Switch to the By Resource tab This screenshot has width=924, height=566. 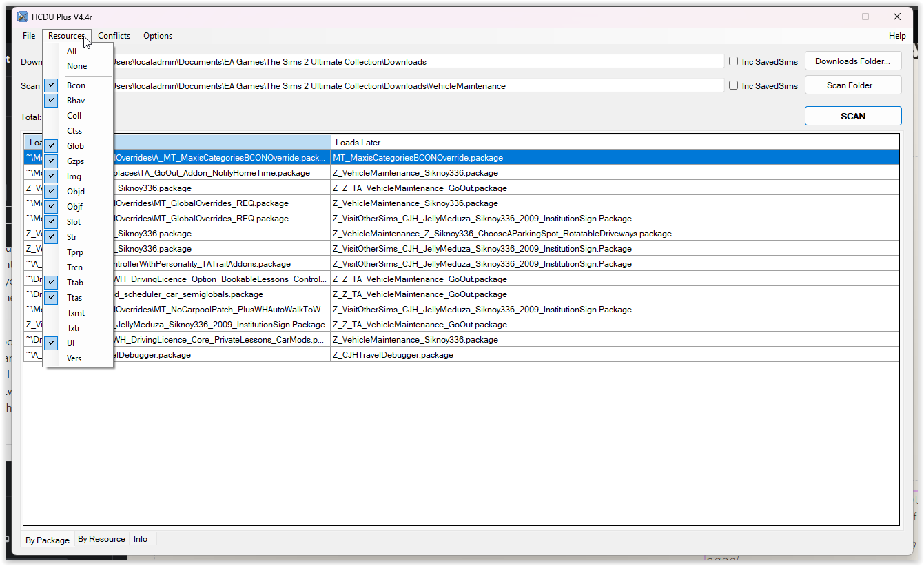[x=101, y=540]
